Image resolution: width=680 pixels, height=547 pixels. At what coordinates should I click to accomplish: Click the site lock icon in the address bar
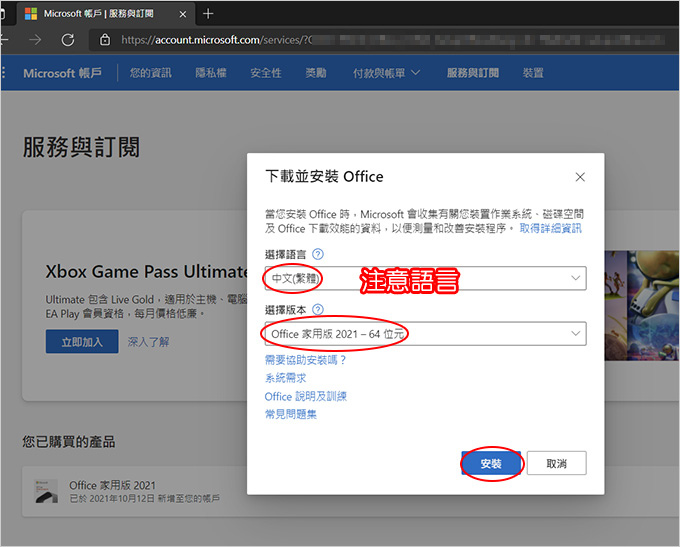(105, 40)
